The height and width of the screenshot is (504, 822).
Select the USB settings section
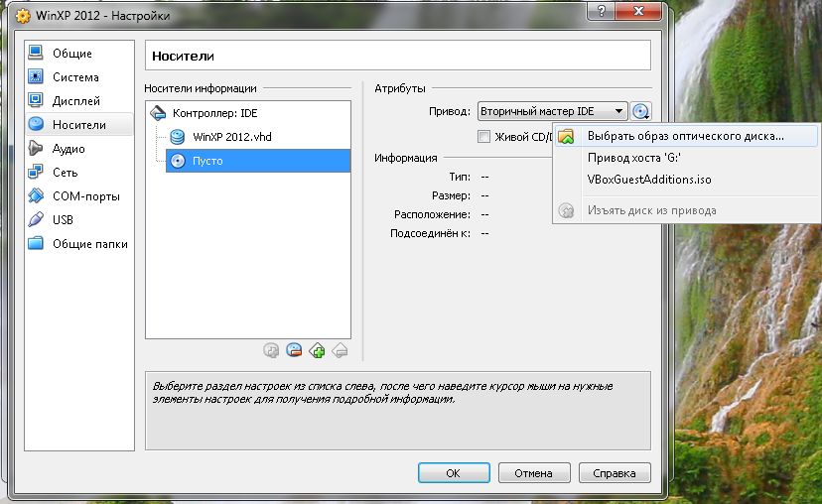click(63, 220)
